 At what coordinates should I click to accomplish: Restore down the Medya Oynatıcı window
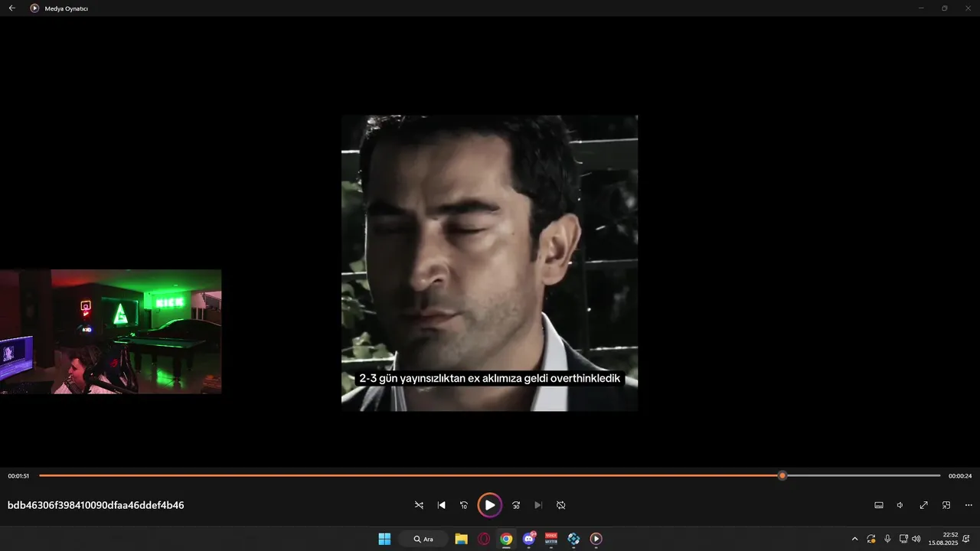pos(944,8)
